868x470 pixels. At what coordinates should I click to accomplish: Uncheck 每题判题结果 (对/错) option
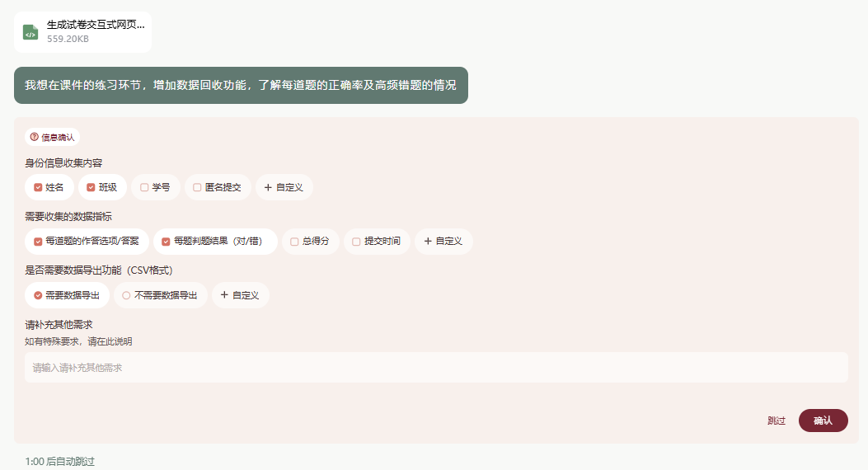click(166, 242)
